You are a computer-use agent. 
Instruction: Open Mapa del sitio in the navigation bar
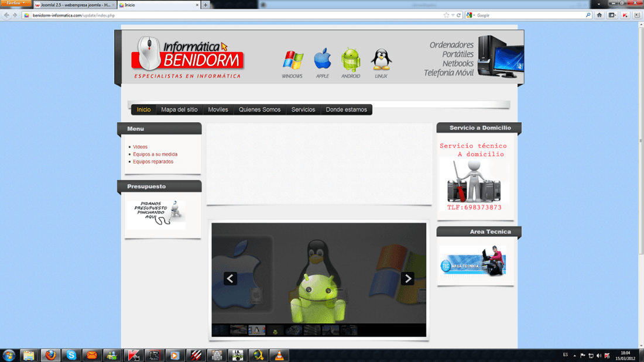(179, 109)
